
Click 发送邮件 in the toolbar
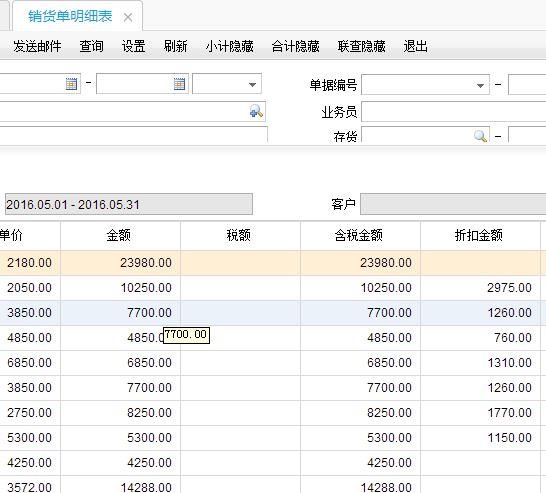point(37,46)
